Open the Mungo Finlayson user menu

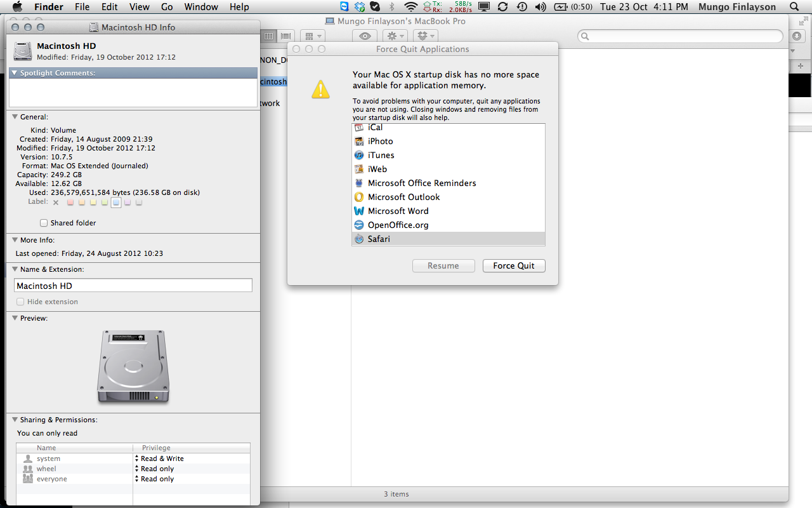737,7
